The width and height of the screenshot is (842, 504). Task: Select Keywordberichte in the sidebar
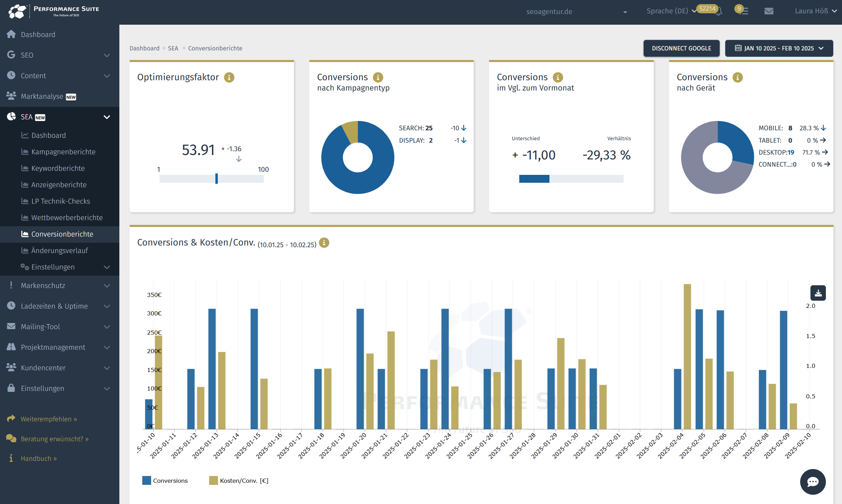click(x=58, y=168)
